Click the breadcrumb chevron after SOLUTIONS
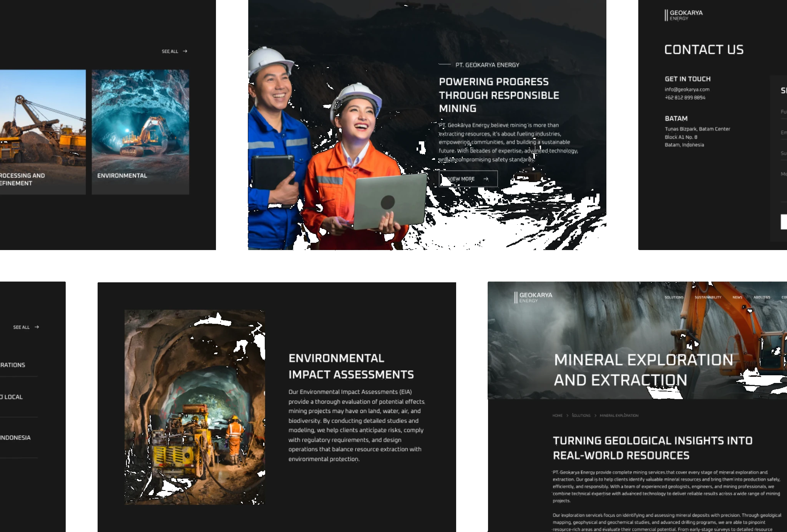 595,416
